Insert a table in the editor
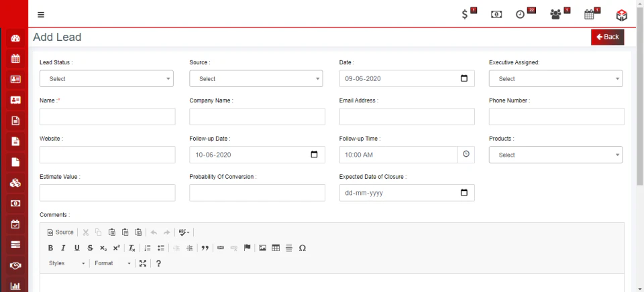Screen dimensions: 644x292 tap(276, 248)
